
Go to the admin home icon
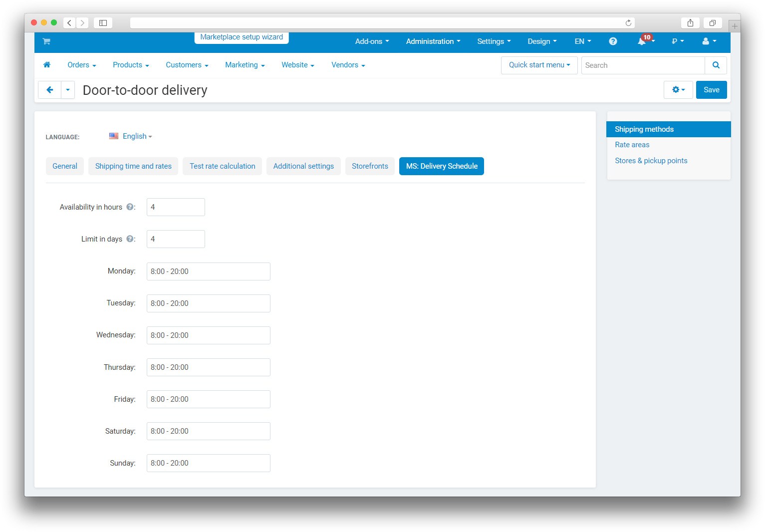pos(47,65)
